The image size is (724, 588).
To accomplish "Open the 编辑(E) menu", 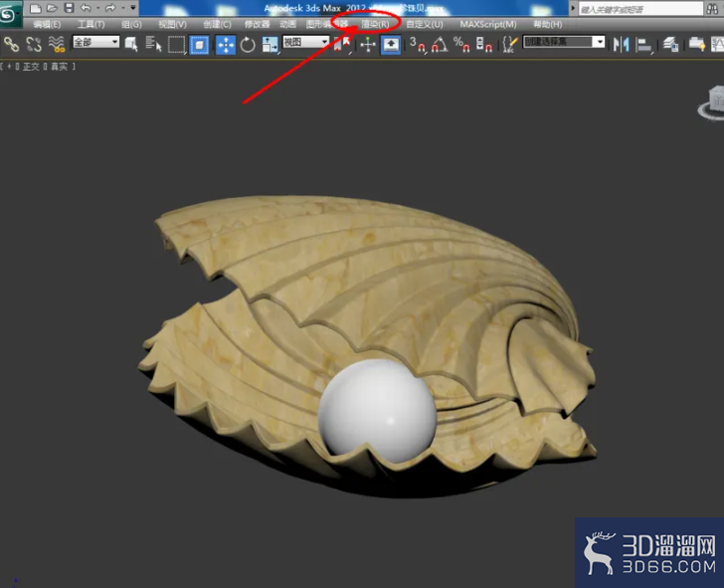I will (47, 24).
